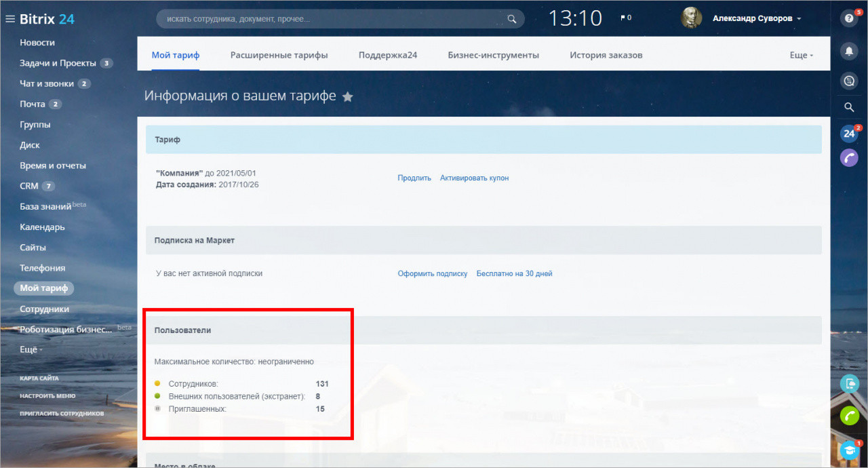Click the right sidebar search magnifier icon
This screenshot has width=868, height=468.
[849, 107]
